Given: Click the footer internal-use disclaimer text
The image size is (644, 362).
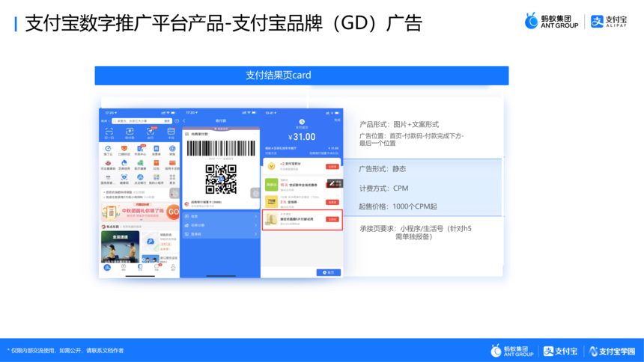Looking at the screenshot, I should pos(66,351).
